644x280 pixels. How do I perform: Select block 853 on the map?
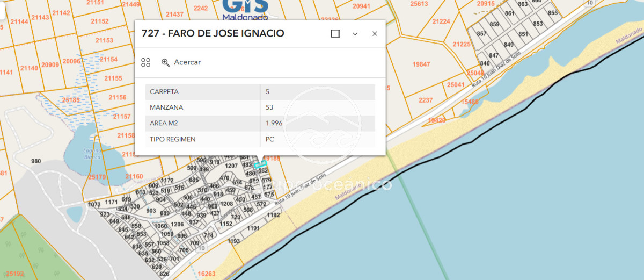tap(538, 24)
